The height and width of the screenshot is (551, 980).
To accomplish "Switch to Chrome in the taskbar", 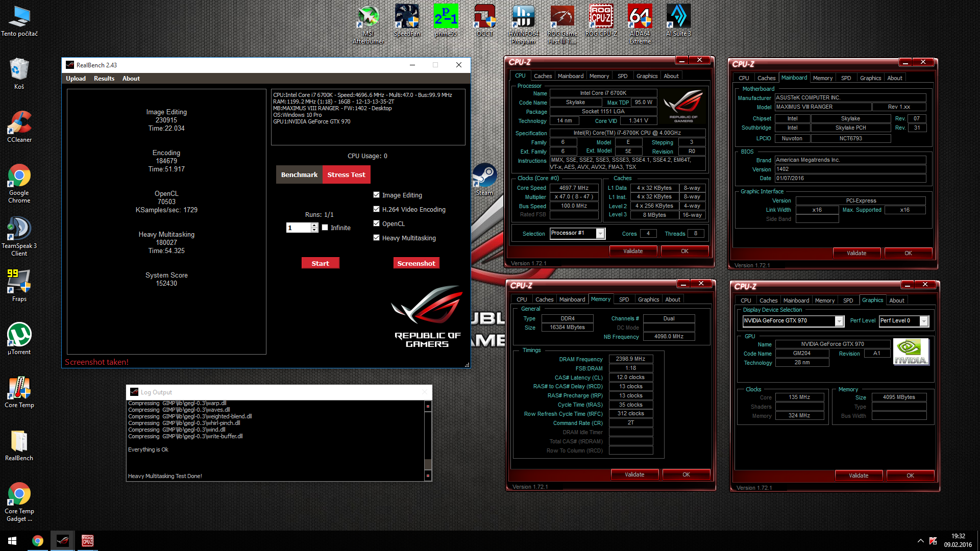I will (37, 541).
